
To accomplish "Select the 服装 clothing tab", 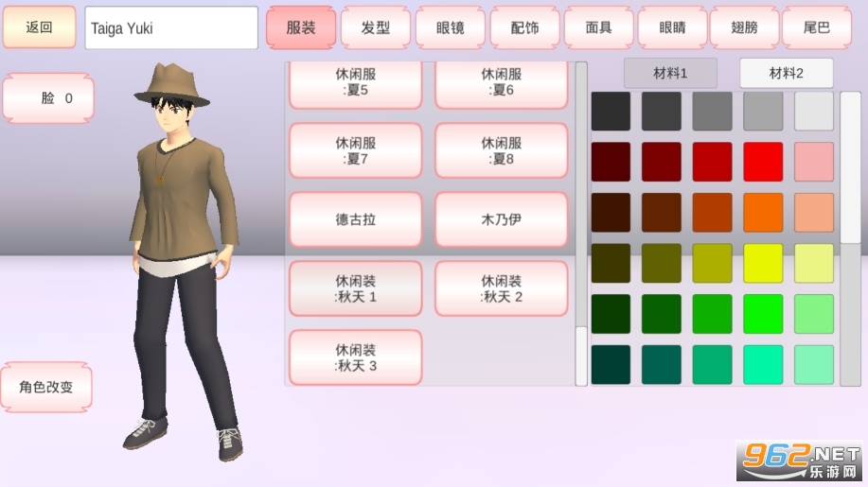I will tap(301, 28).
